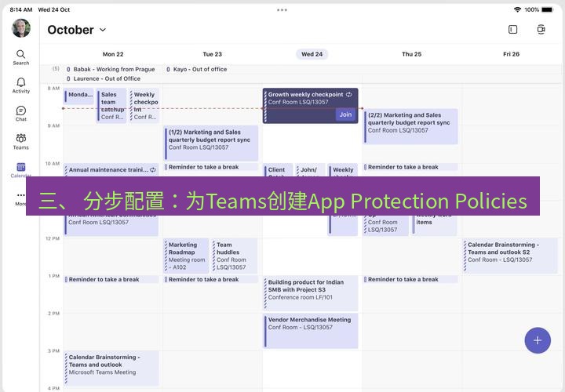Screen dimensions: 565x392
Task: Select the Wed 24 day header
Action: [312, 54]
